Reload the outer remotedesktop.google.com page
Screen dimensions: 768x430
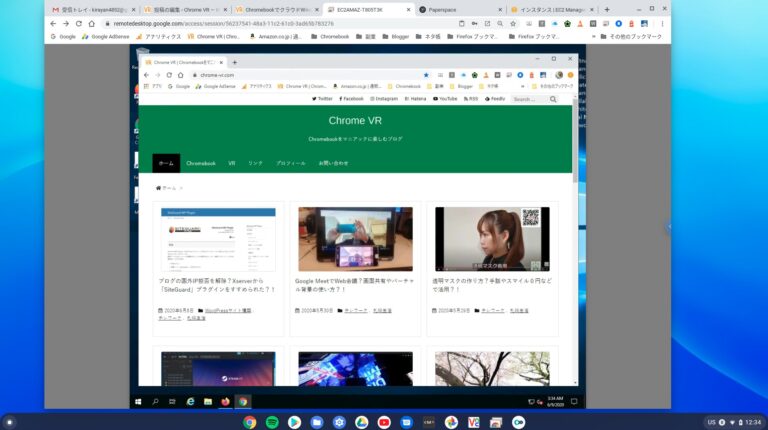click(78, 24)
